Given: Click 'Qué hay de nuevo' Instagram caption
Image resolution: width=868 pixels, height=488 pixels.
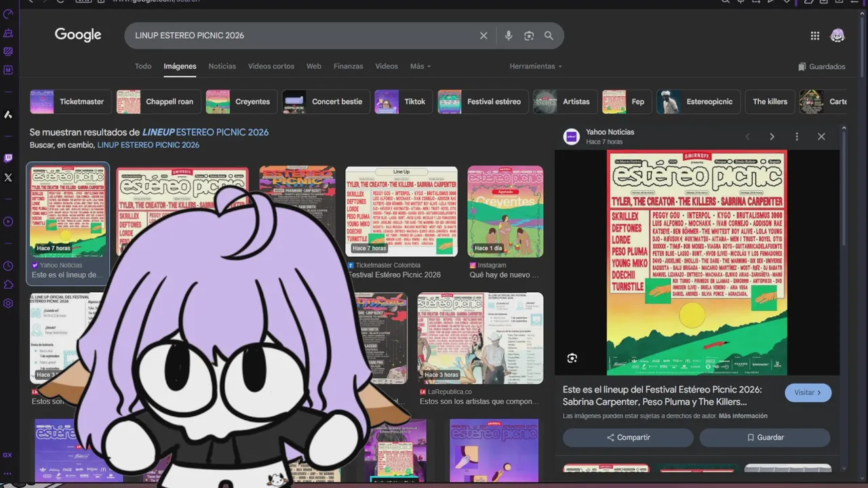Looking at the screenshot, I should 504,275.
